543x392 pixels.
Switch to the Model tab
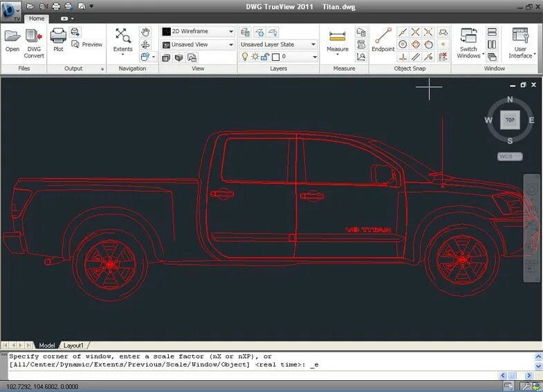click(x=47, y=345)
